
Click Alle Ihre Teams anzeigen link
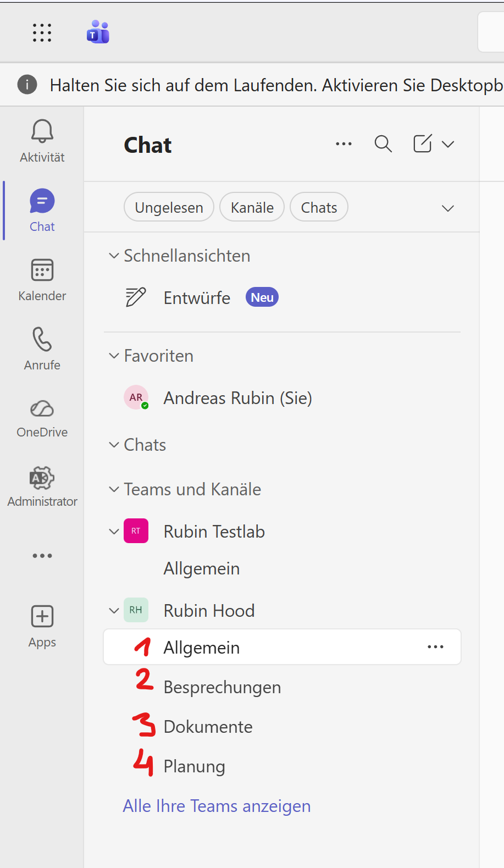click(217, 806)
